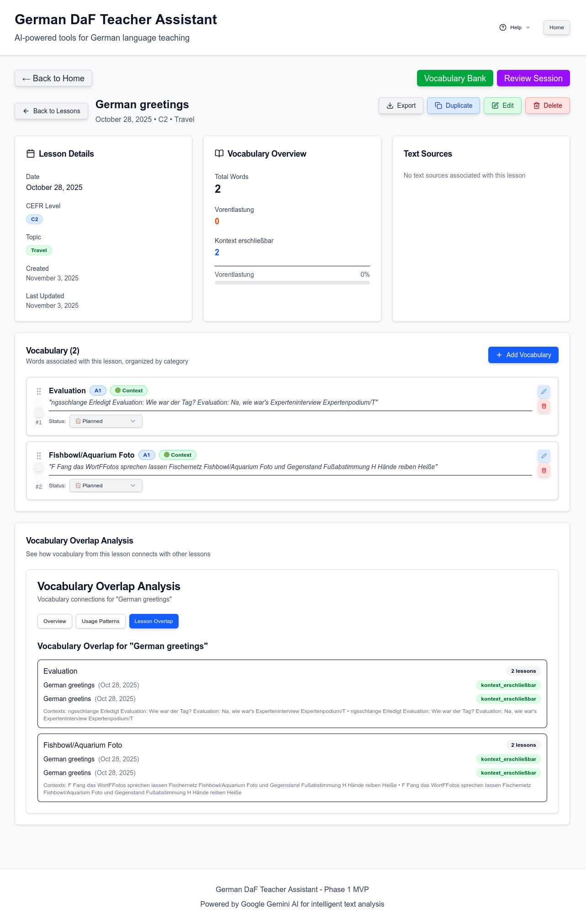Expand the Help menu chevron
Screen dimensions: 586x924
tap(528, 27)
